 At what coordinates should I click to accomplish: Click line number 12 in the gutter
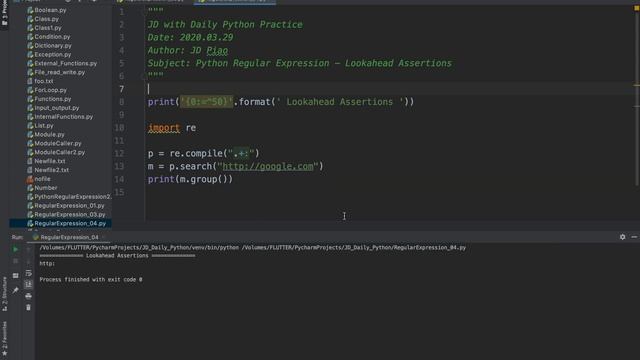tap(119, 153)
